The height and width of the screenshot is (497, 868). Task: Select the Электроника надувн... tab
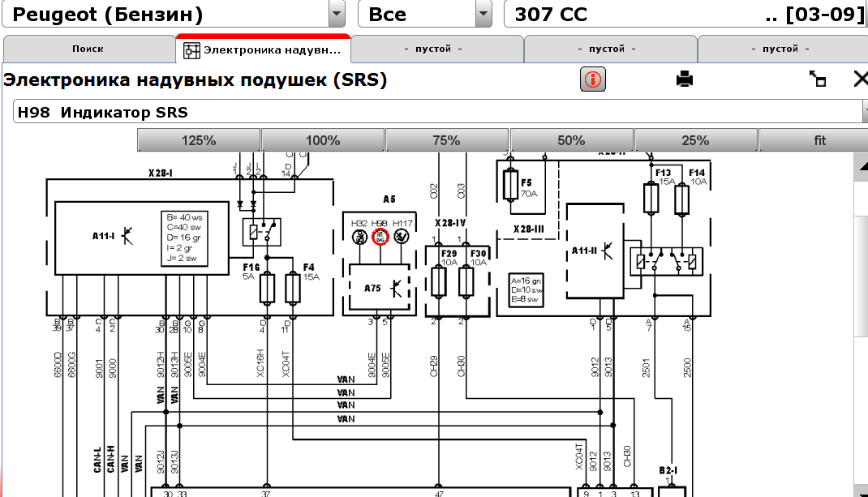pos(263,49)
